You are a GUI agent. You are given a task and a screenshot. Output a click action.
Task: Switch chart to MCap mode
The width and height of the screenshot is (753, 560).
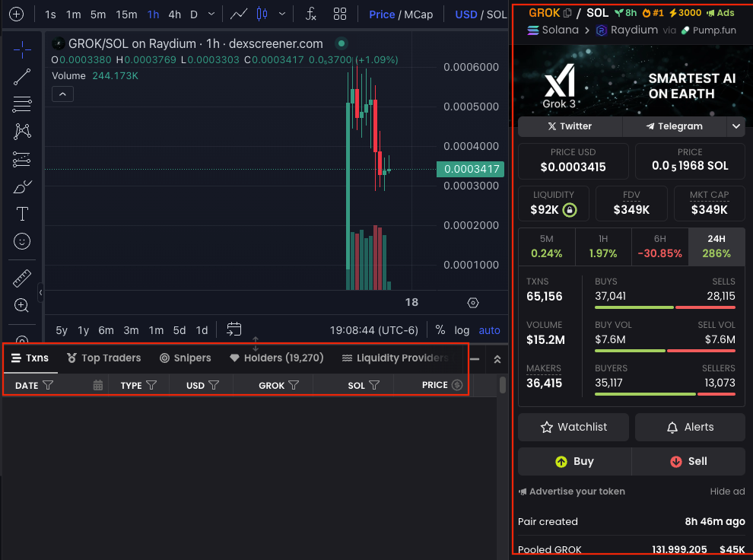pos(418,15)
